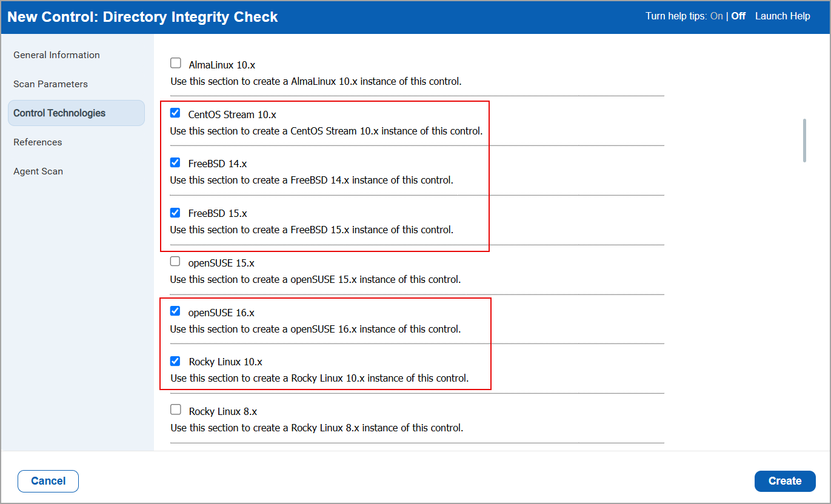Screen dimensions: 831x504
Task: Click the 'FreeBSD 15.x' label
Action: coord(218,213)
